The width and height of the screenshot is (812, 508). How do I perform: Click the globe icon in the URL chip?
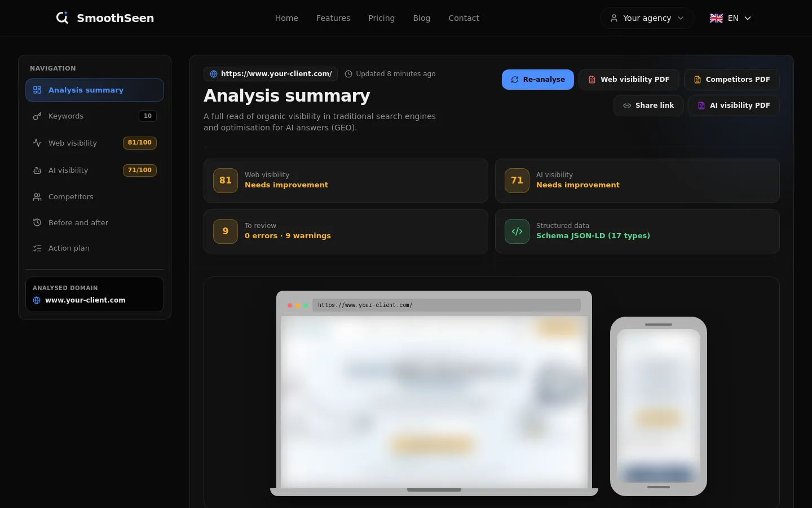[214, 74]
